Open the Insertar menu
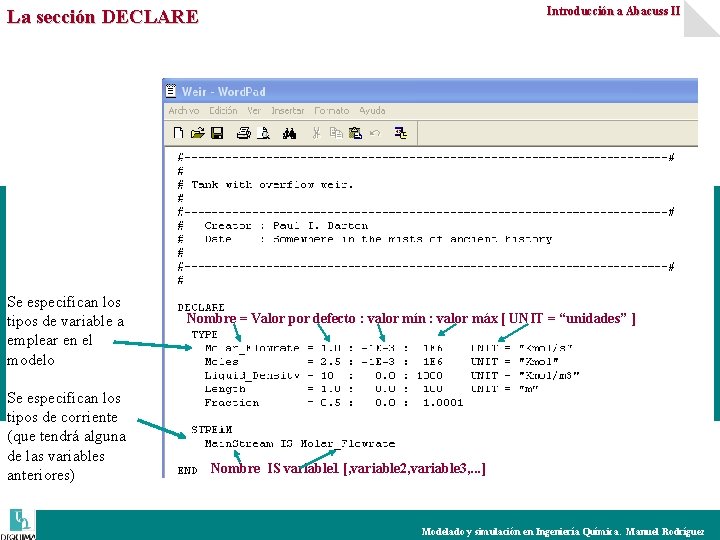The width and height of the screenshot is (720, 540). (287, 111)
